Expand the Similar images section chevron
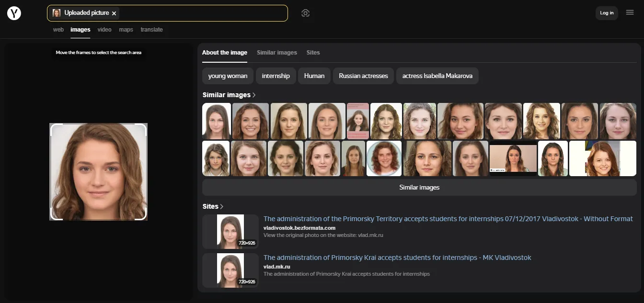 pos(254,95)
